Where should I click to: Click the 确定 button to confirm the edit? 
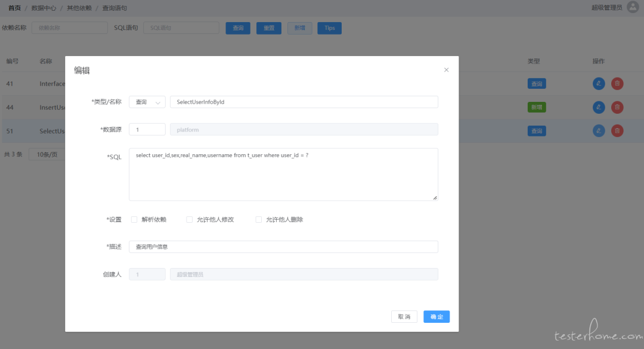tap(436, 317)
